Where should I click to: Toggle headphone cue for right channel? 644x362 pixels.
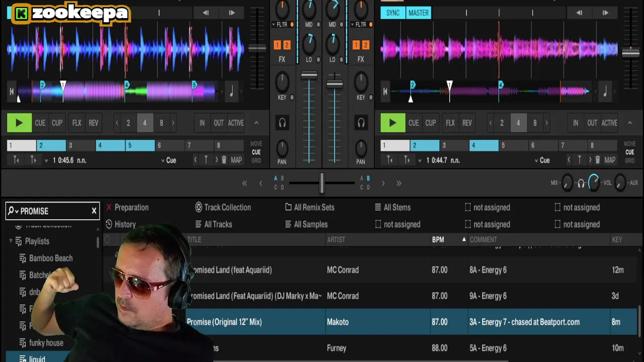(361, 123)
